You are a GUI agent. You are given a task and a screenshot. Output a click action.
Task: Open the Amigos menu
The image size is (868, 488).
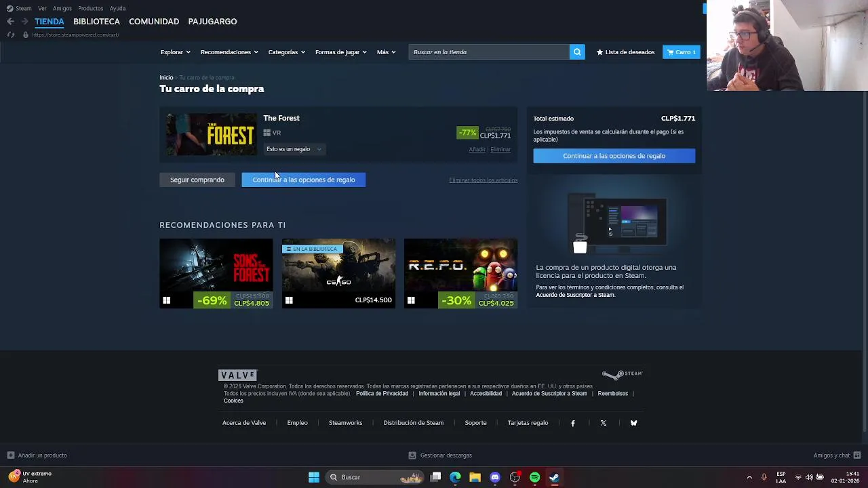[62, 8]
